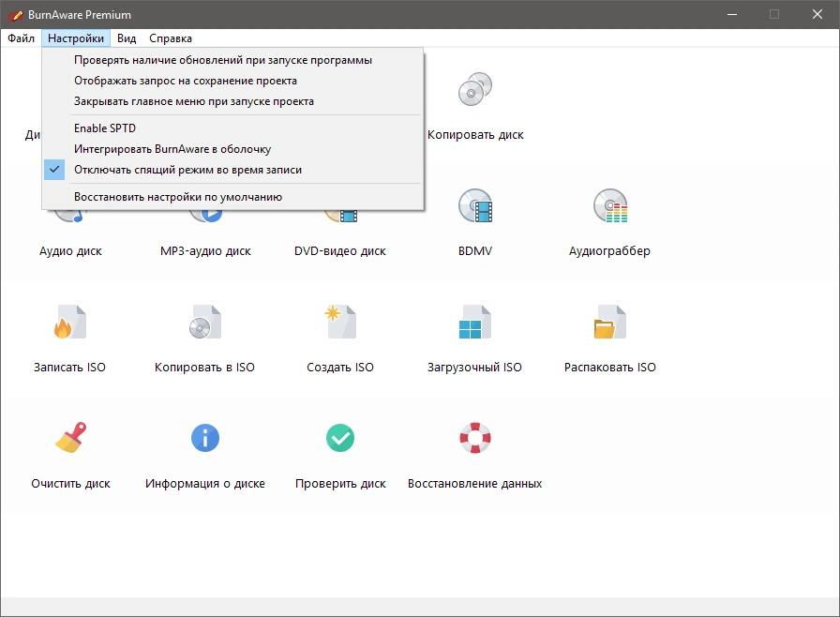Click the 'Создать ISO' label
The width and height of the screenshot is (840, 617).
click(x=340, y=368)
